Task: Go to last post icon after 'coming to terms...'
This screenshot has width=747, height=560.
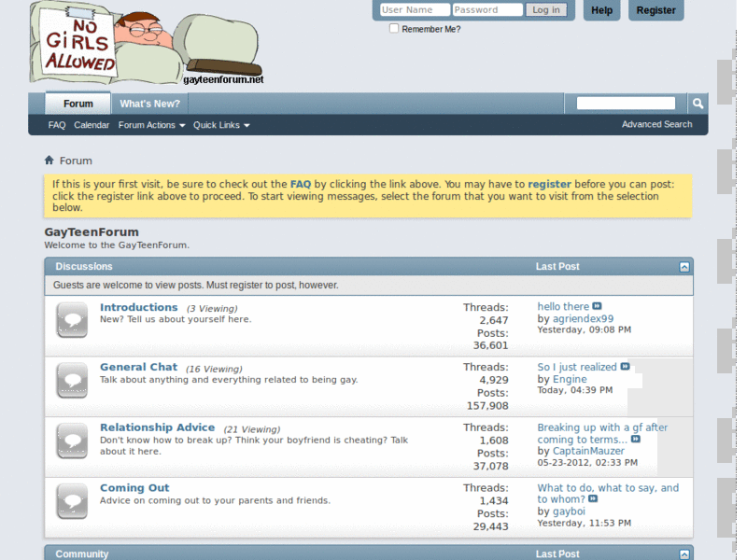Action: pos(636,439)
